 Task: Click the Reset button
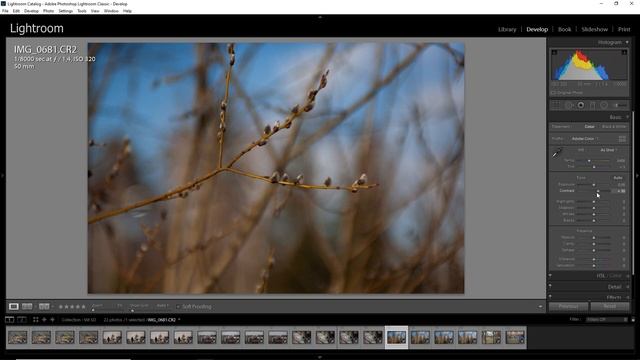[x=610, y=306]
